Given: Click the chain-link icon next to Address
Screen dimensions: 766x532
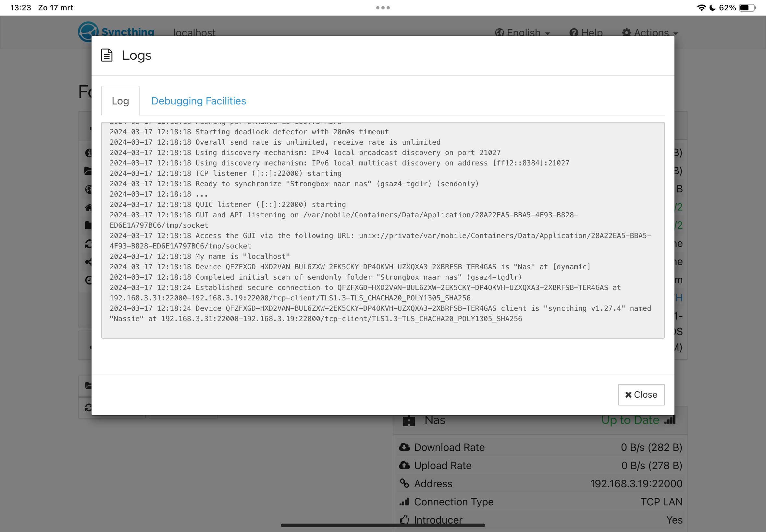Looking at the screenshot, I should click(x=405, y=483).
